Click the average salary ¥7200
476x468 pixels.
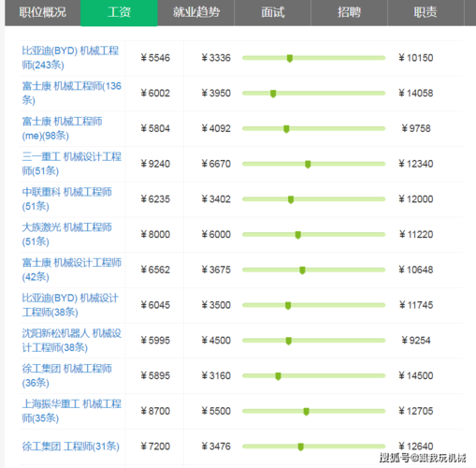tap(155, 446)
